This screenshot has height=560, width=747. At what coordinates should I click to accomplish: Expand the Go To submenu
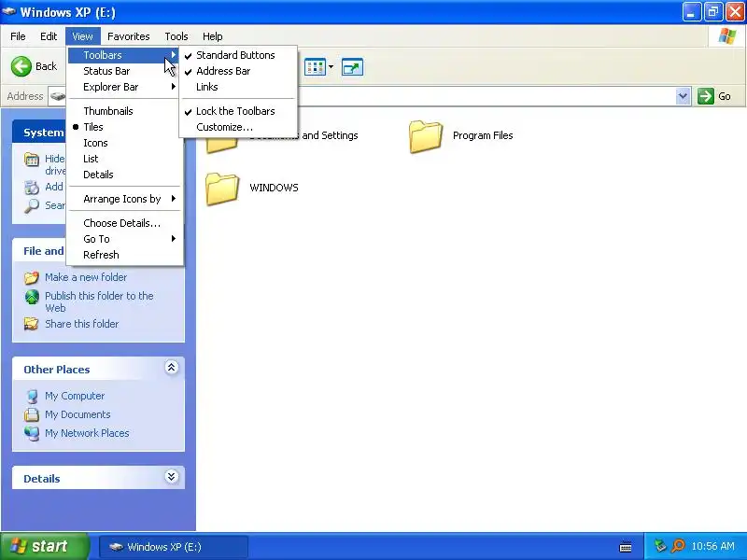[124, 239]
